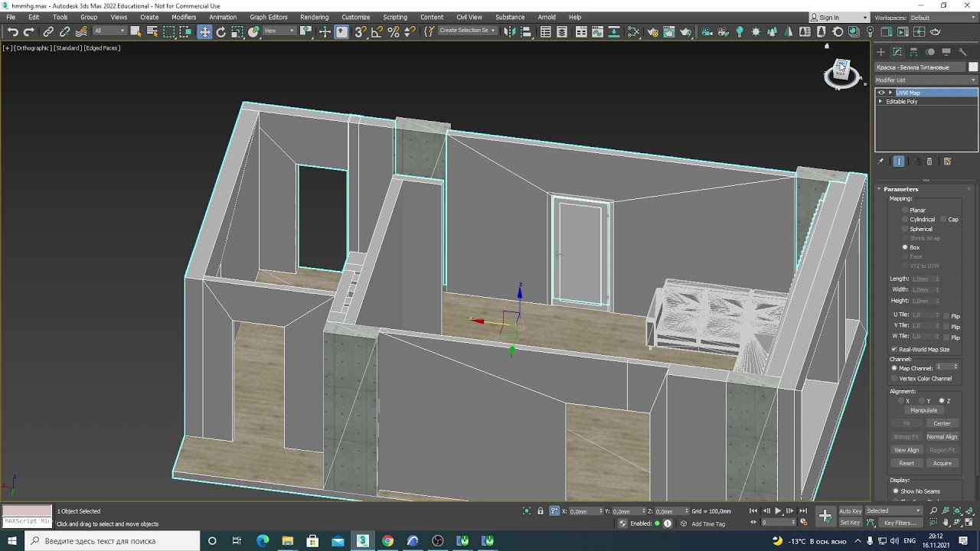Click the Mirror tool icon
This screenshot has height=551, width=980.
509,31
